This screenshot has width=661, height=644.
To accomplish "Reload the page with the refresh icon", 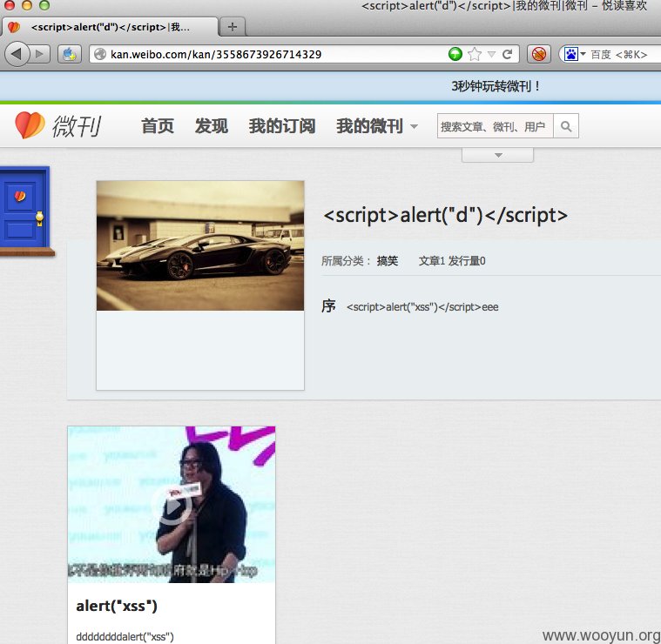I will 508,54.
